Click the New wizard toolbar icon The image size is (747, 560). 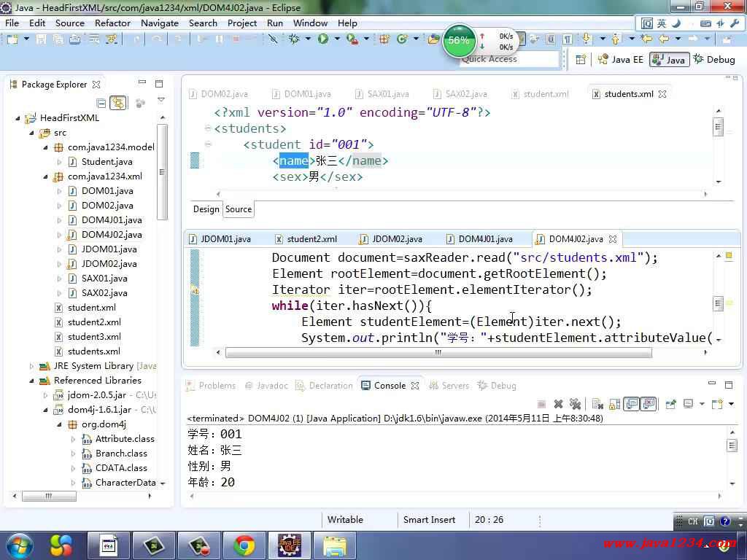click(12, 39)
